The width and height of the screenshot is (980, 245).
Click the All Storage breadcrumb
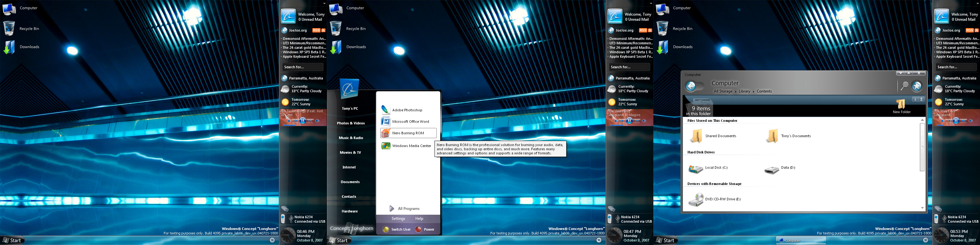point(723,91)
